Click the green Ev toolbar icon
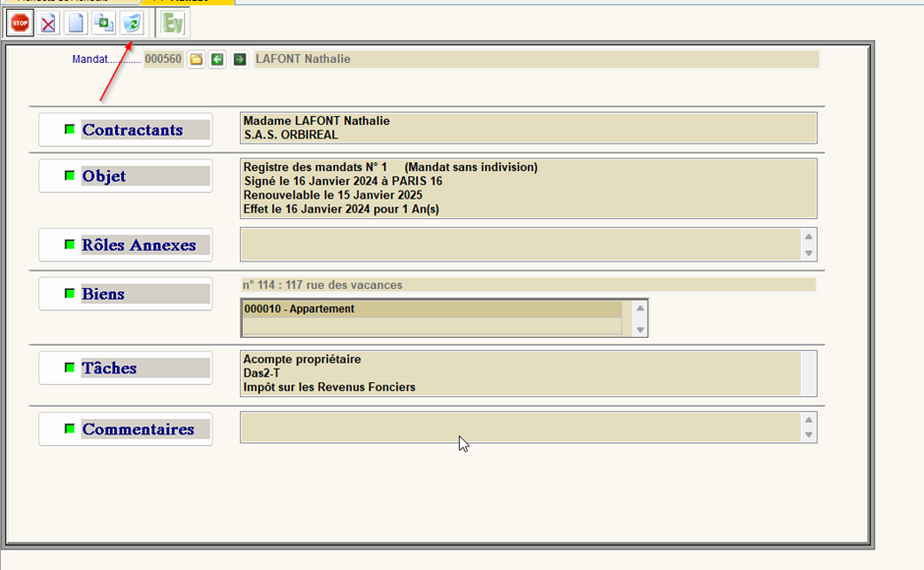 tap(173, 23)
